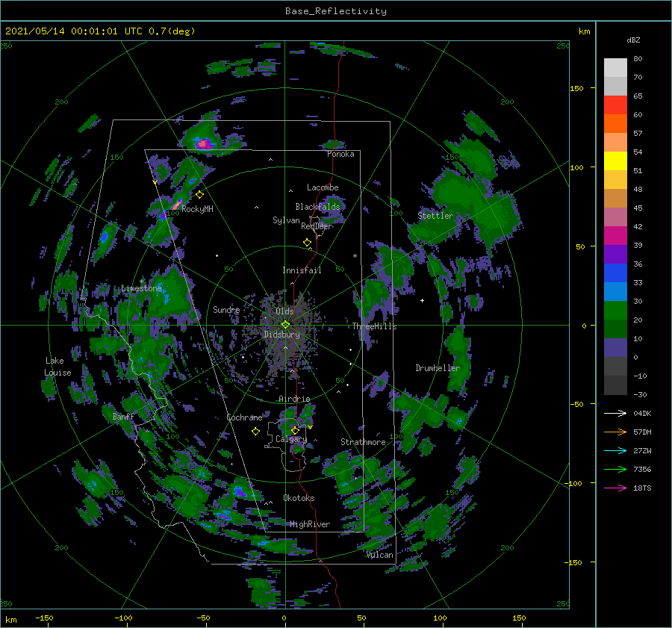Click yellow diamond marker inside Calgary outline
This screenshot has width=672, height=628.
295,430
